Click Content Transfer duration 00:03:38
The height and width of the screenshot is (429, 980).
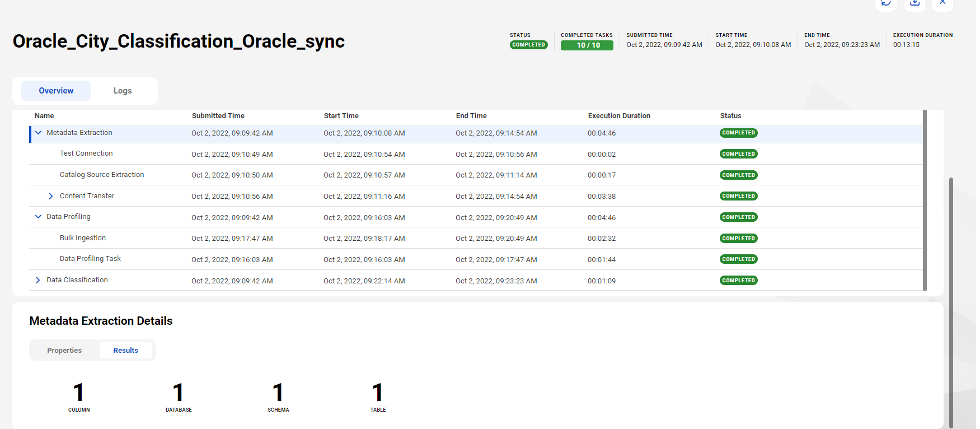pos(602,197)
